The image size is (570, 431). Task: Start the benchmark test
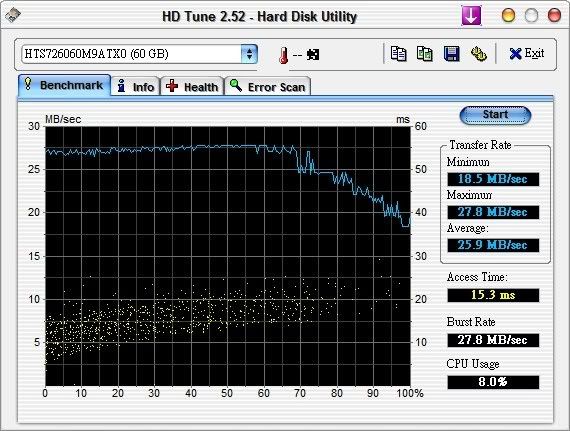pos(495,115)
